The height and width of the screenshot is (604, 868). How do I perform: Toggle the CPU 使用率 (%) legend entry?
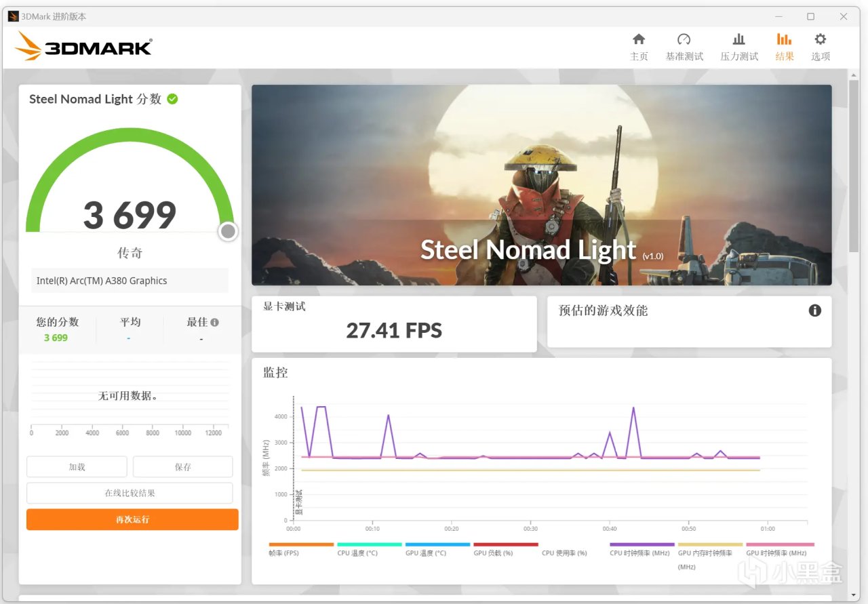click(564, 553)
